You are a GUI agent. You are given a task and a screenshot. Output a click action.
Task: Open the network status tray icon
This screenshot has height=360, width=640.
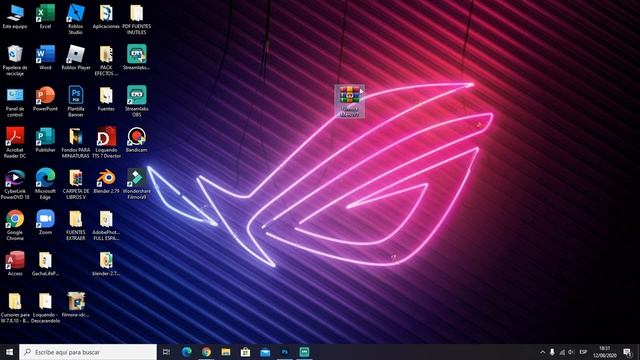point(562,352)
